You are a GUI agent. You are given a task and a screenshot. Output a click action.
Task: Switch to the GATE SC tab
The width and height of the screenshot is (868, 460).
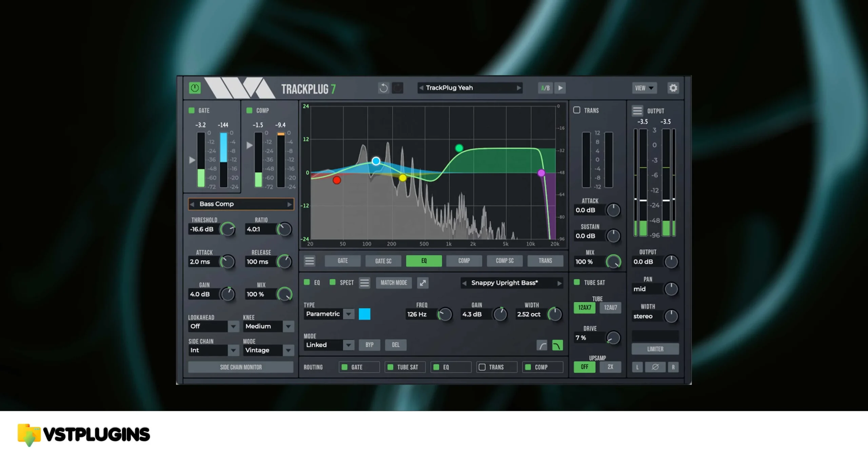click(383, 261)
